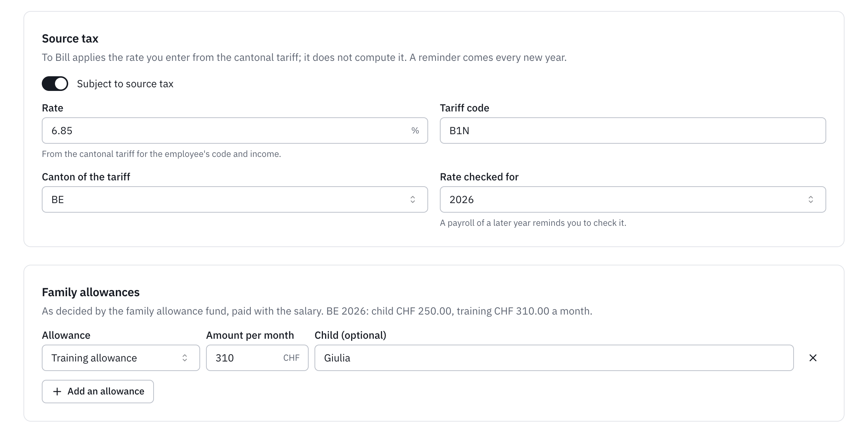Click the chevron icon in the canton selector
Image resolution: width=868 pixels, height=437 pixels.
(x=413, y=199)
